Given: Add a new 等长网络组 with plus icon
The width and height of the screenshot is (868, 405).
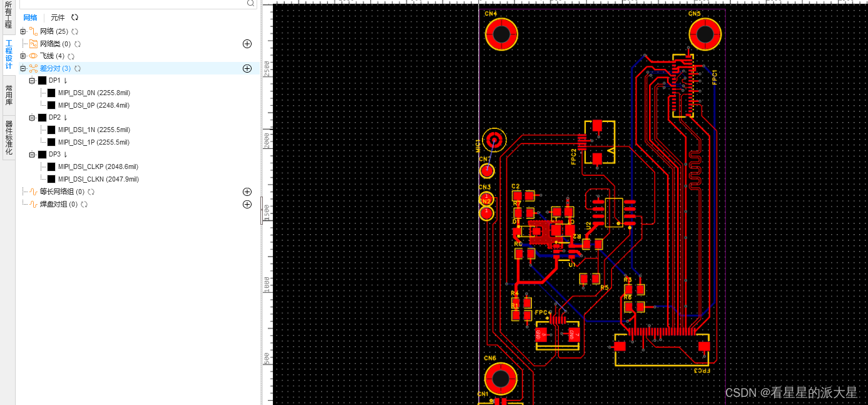Looking at the screenshot, I should click(247, 192).
